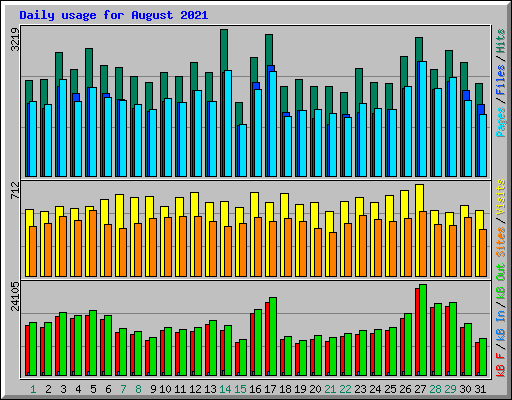
Task: Click the "kB Out" legend label
Action: click(501, 282)
